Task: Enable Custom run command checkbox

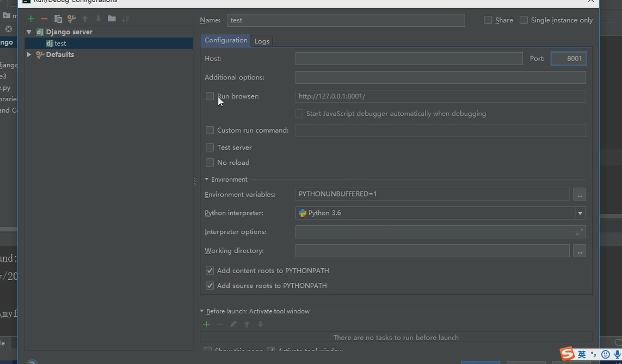Action: pyautogui.click(x=210, y=130)
